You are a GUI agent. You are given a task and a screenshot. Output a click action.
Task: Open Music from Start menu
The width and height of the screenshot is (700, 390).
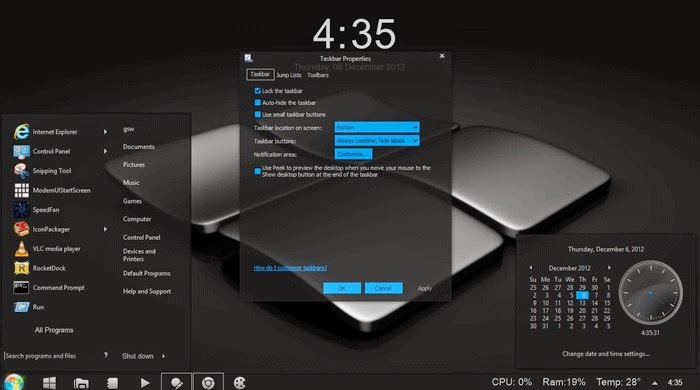coord(131,183)
